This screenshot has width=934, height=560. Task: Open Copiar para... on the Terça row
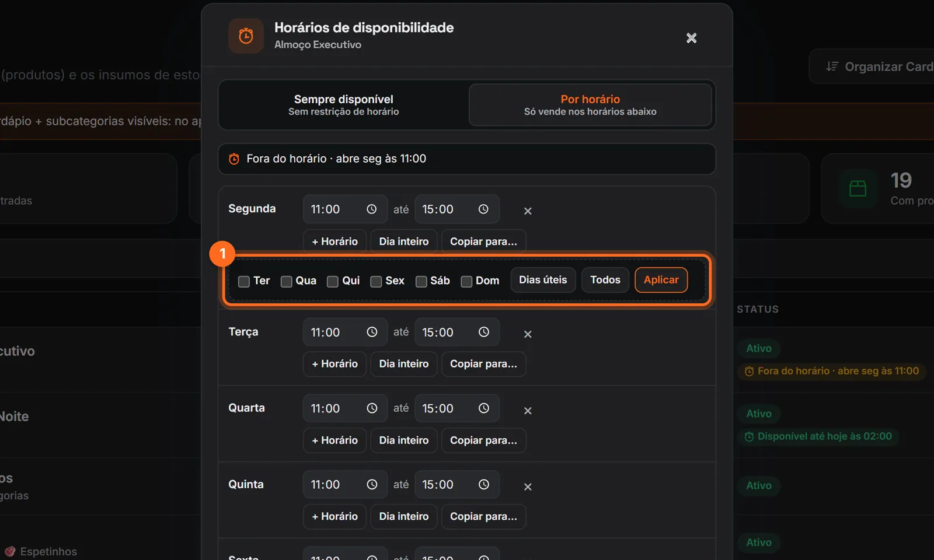(x=483, y=364)
